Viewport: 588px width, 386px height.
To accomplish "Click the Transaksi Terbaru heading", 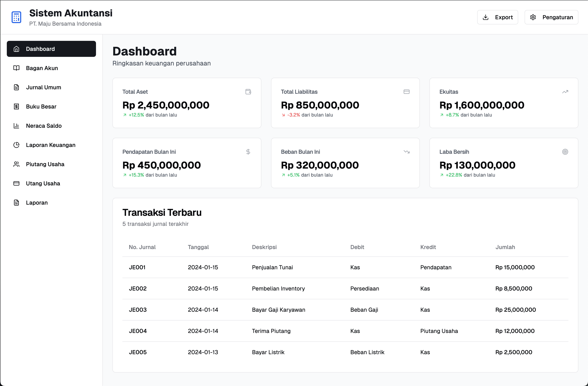I will pos(162,213).
